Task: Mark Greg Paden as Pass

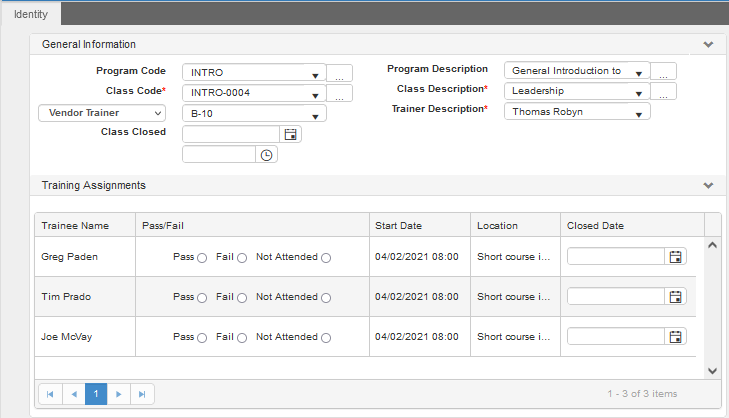Action: [202, 258]
